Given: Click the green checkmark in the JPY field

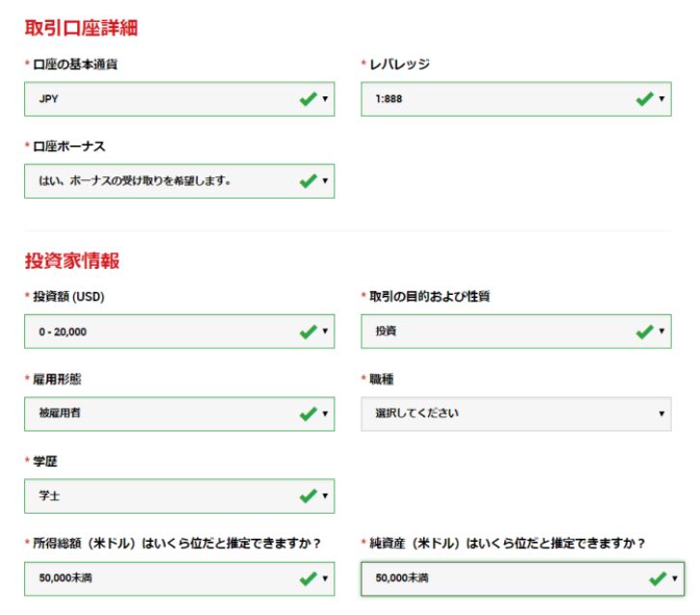Looking at the screenshot, I should point(309,99).
